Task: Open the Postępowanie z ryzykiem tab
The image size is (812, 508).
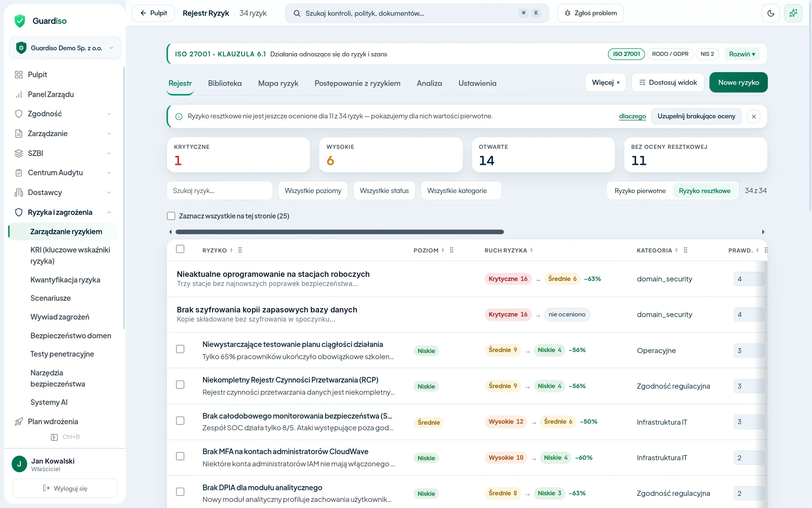Action: click(357, 83)
